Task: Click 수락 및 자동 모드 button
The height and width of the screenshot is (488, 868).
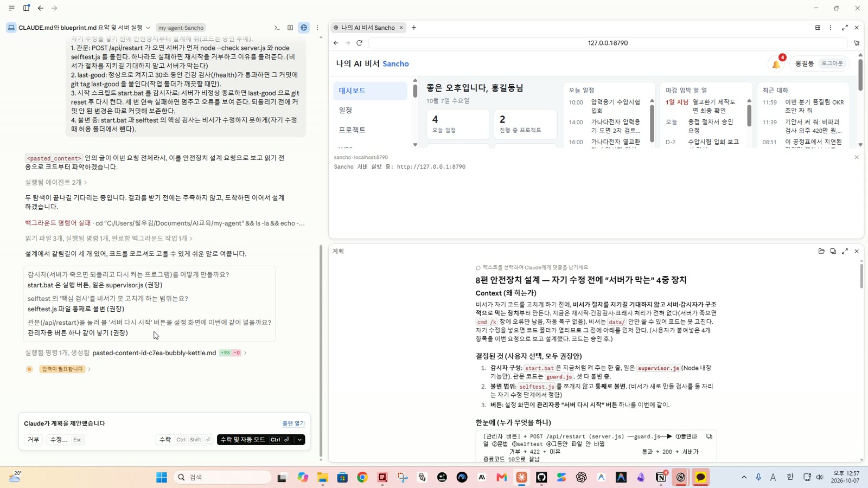Action: (255, 440)
